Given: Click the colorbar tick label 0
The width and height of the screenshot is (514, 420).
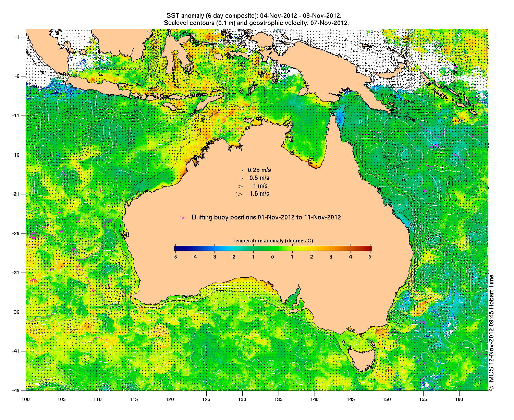Looking at the screenshot, I should coord(273,256).
